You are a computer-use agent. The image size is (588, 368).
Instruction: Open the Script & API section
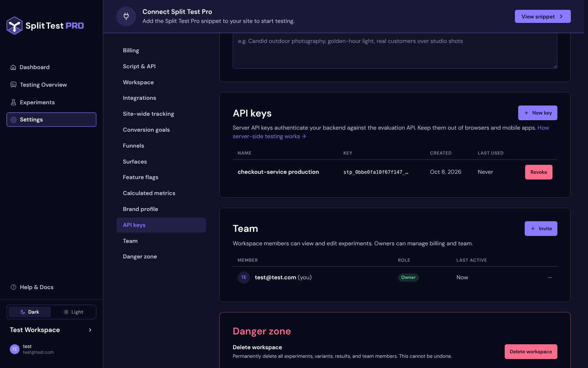click(161, 66)
